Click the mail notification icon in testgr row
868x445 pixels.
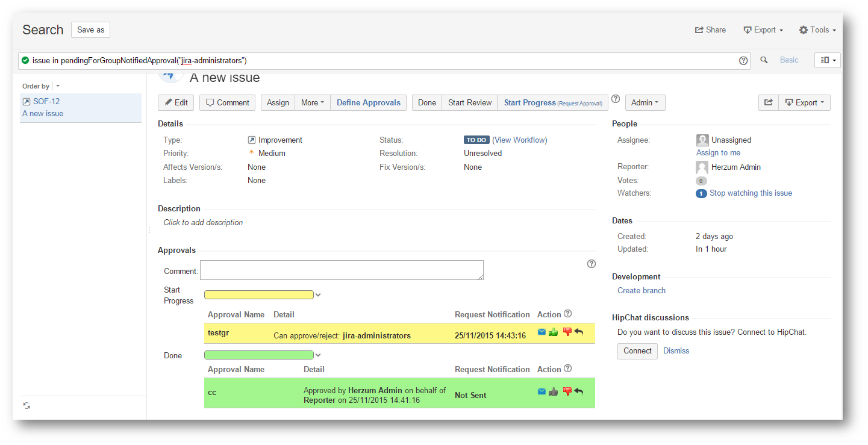[542, 332]
